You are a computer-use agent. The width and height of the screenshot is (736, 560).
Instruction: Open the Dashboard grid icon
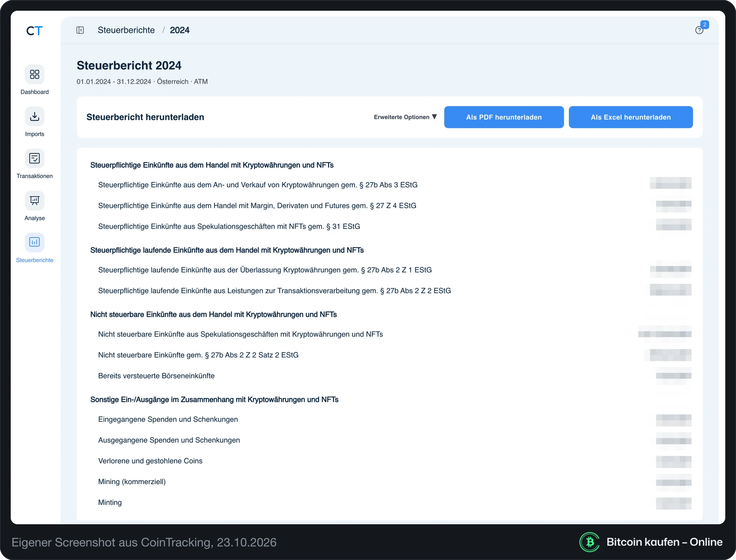pyautogui.click(x=35, y=74)
